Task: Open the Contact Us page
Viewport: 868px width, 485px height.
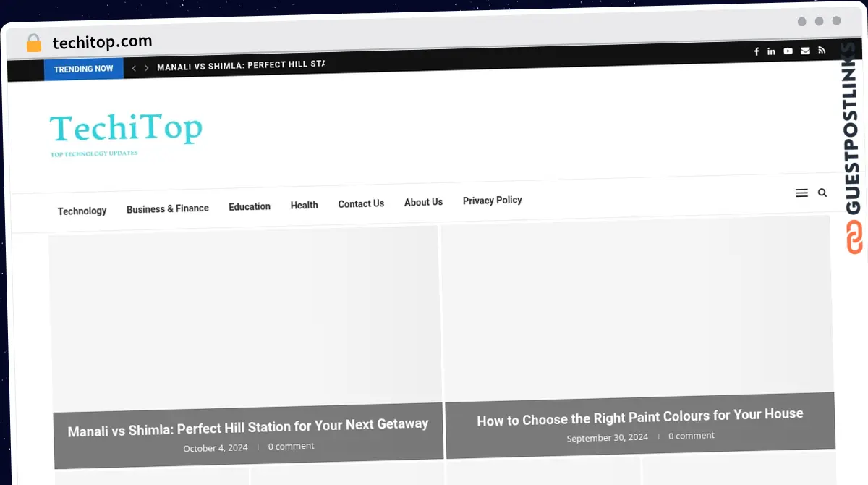Action: 361,203
